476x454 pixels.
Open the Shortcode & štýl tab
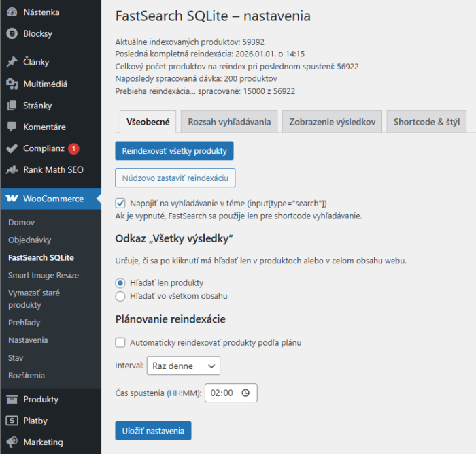click(x=426, y=122)
